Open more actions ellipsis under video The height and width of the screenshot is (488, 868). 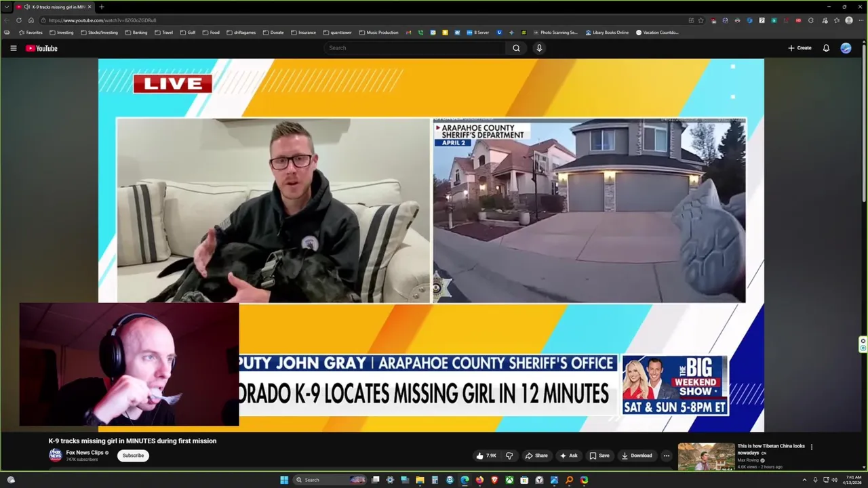tap(666, 455)
